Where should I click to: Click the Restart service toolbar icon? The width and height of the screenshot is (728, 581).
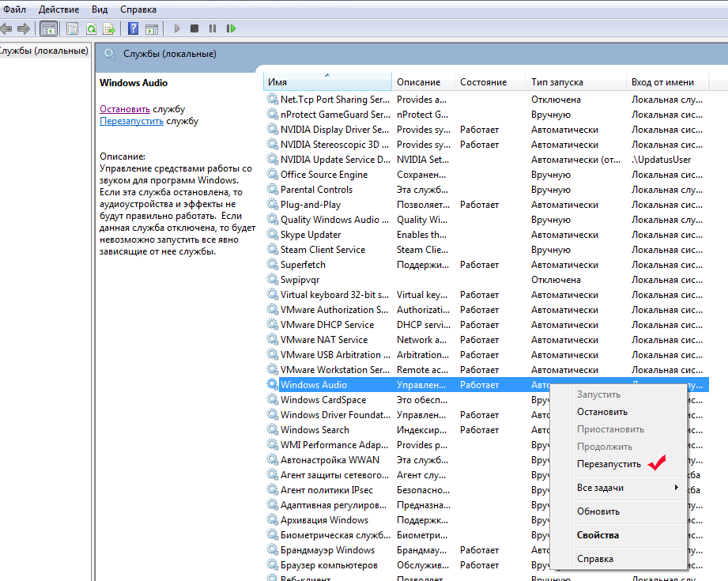[231, 28]
